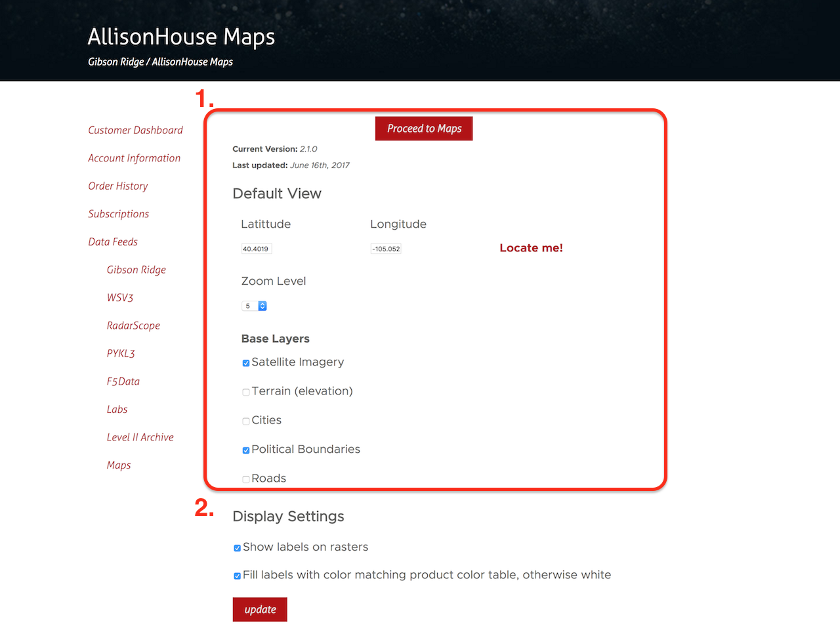
Task: Focus the Latitude input field
Action: click(x=256, y=249)
